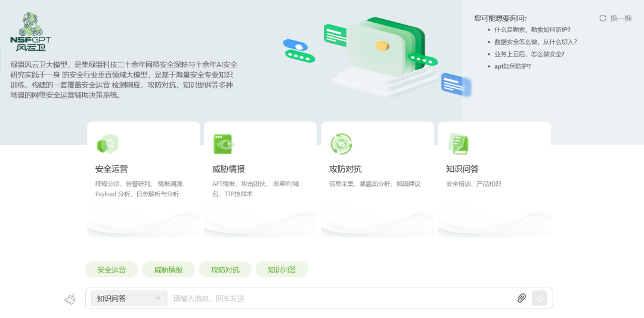
Task: Click the broom clear-conversation icon
Action: pyautogui.click(x=70, y=299)
